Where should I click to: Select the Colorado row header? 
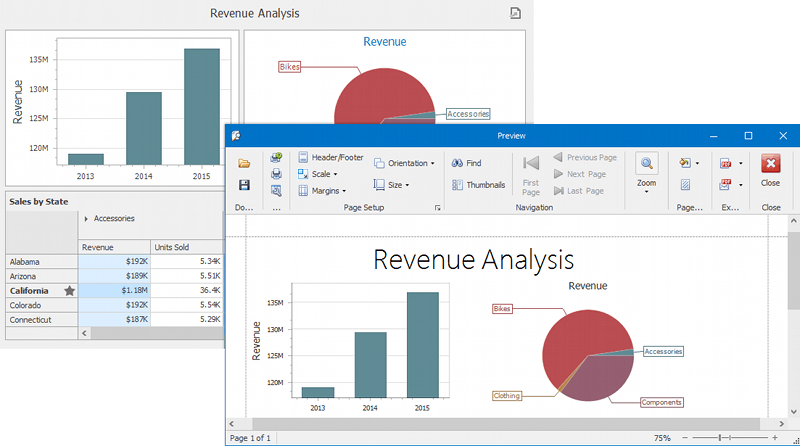click(41, 305)
